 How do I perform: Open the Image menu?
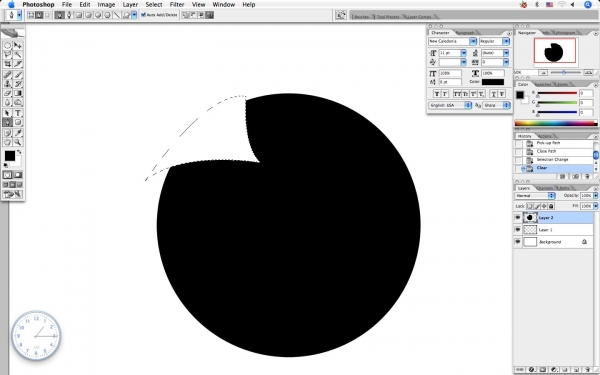(106, 5)
